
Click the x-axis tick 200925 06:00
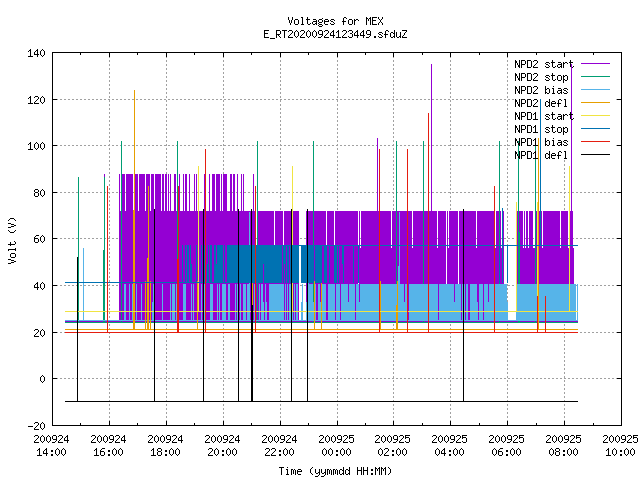click(x=507, y=446)
